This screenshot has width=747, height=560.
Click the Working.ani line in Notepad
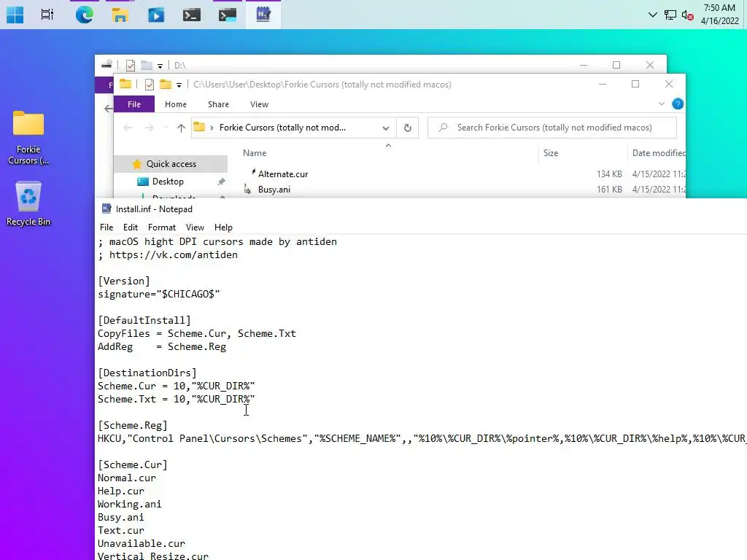point(130,504)
